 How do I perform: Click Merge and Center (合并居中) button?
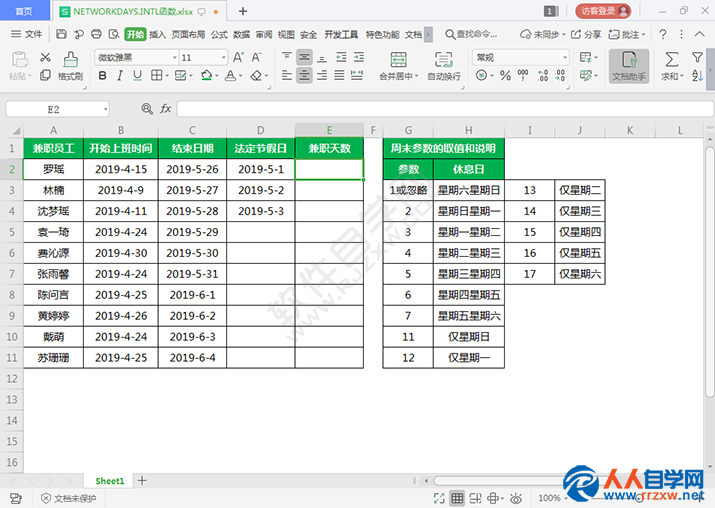click(399, 66)
